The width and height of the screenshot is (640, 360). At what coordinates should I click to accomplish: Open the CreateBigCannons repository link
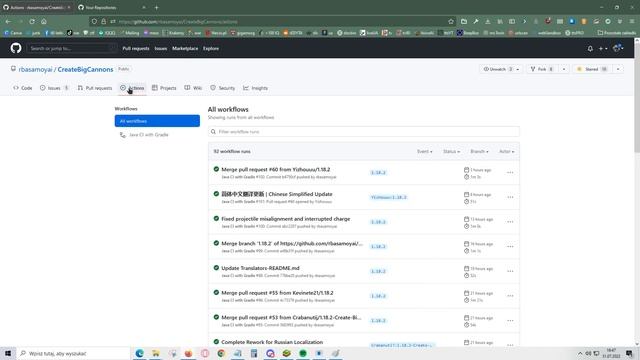point(85,69)
